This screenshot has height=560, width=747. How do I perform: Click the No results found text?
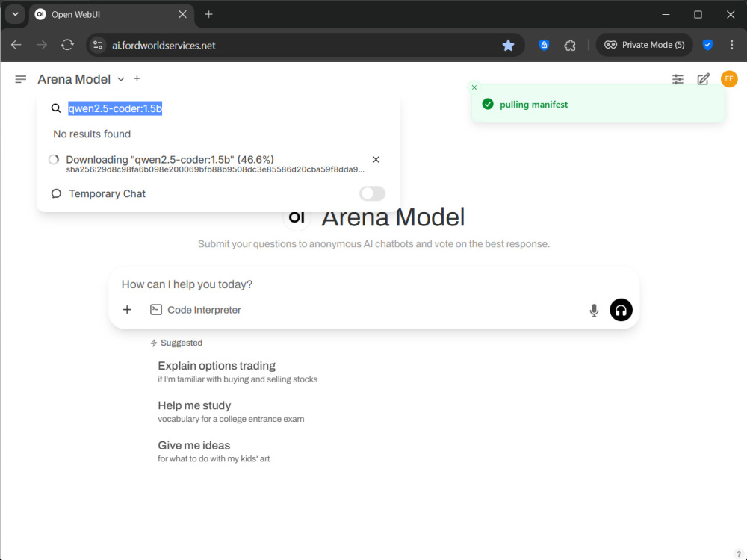pos(92,134)
